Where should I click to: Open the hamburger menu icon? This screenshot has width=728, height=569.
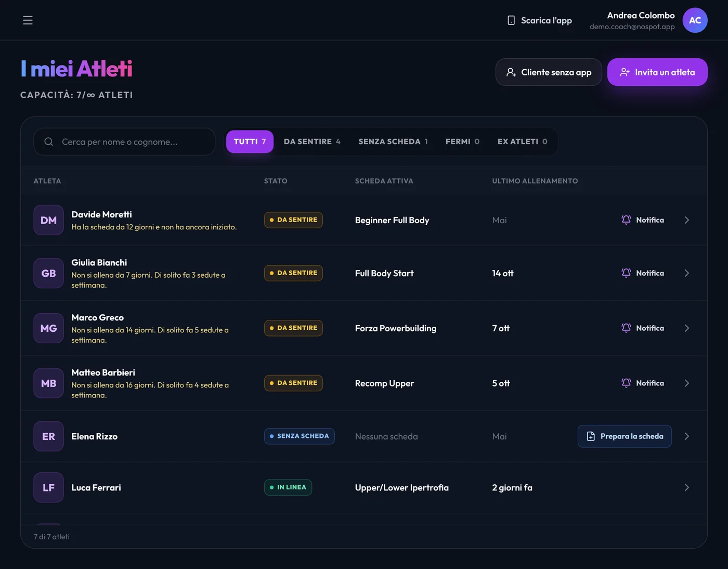click(x=28, y=20)
